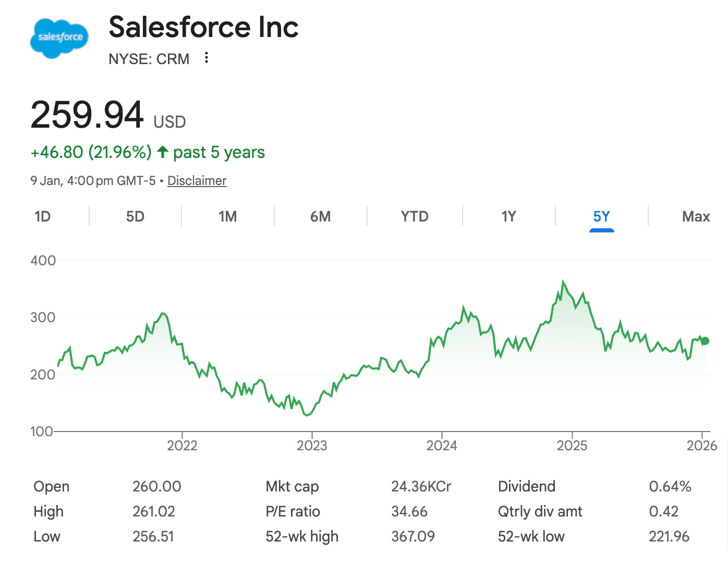Click the Mkt cap value 24.36KCr

pyautogui.click(x=421, y=486)
